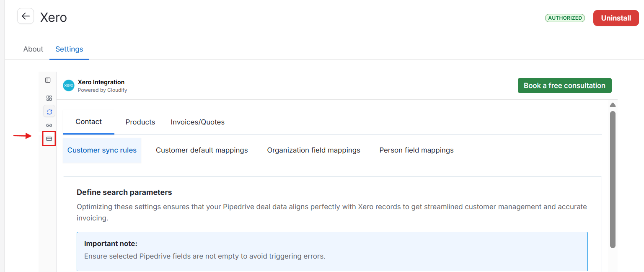Open the chain link icon in the sidebar

tap(49, 125)
